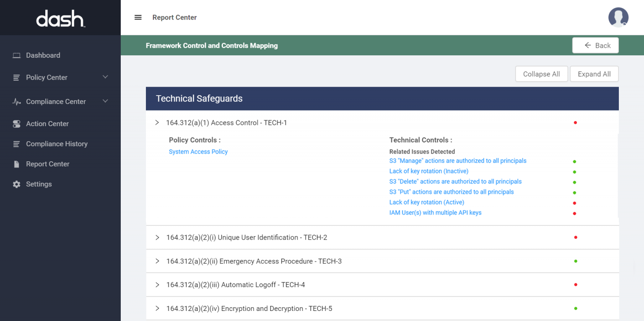Click the Collapse All button

coord(541,74)
